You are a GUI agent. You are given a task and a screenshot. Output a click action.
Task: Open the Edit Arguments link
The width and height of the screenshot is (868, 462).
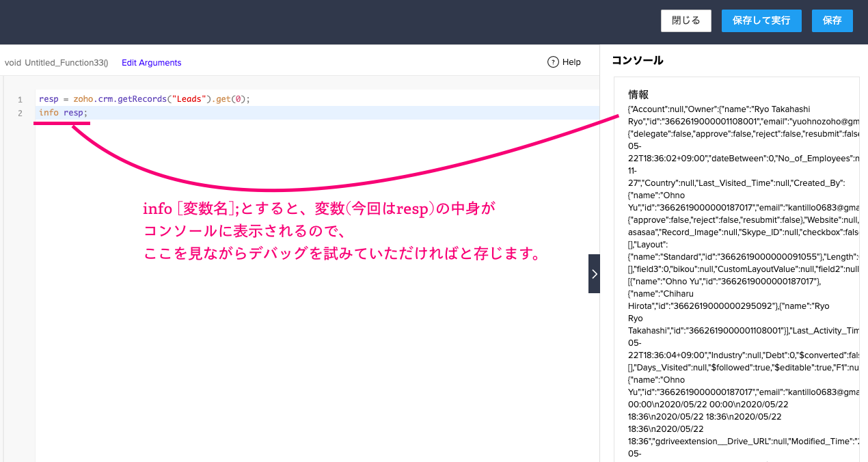(151, 62)
